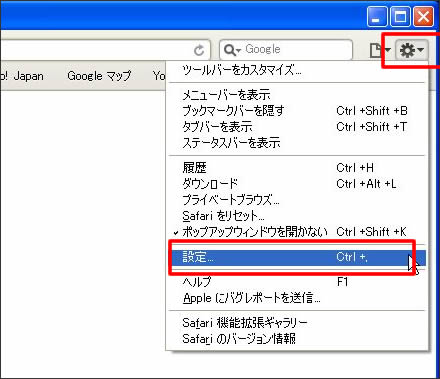Viewport: 440px width, 379px height.
Task: Choose Safari をリセット… menu item
Action: tap(297, 216)
